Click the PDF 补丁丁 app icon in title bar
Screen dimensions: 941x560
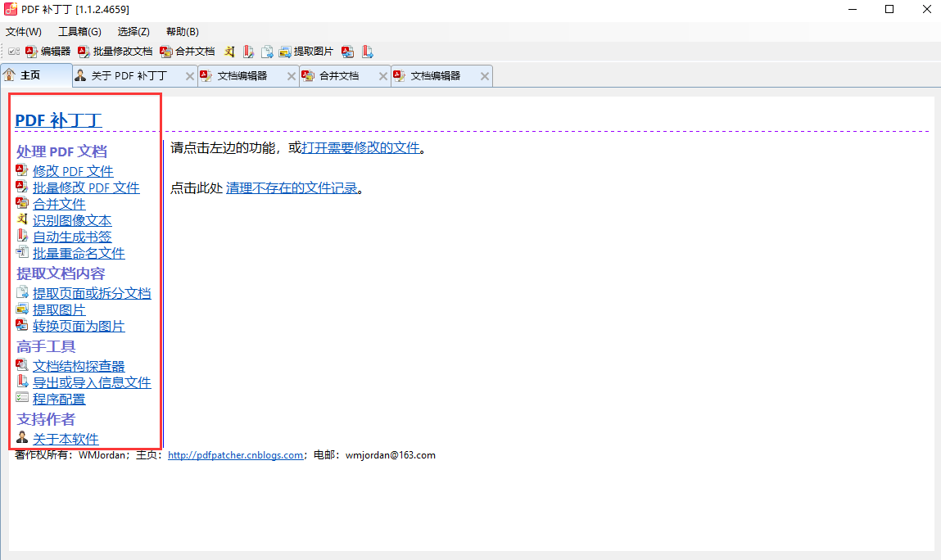(x=10, y=9)
